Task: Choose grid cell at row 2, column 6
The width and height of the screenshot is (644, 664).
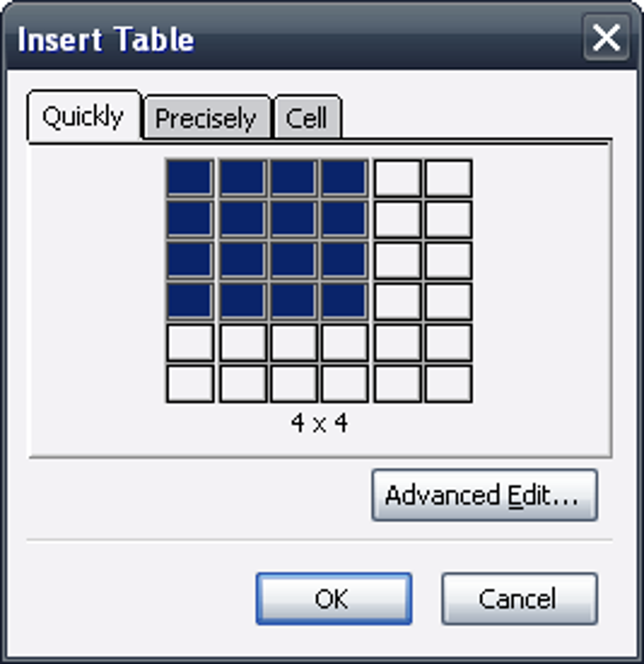Action: point(448,219)
